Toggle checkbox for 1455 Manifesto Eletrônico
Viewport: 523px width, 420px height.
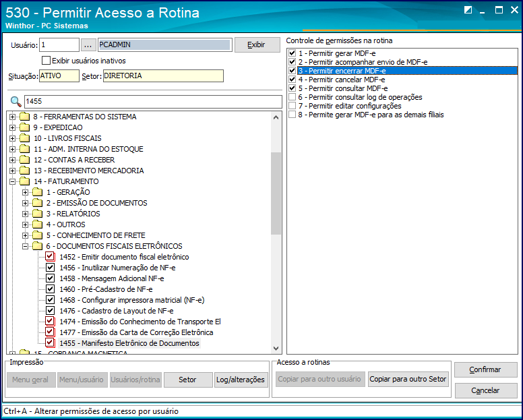(50, 343)
